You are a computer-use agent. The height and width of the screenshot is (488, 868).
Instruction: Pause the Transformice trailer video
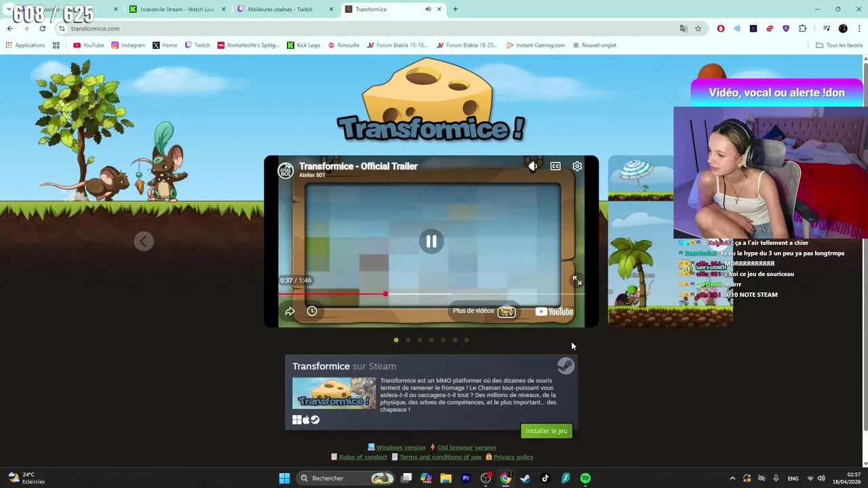431,241
